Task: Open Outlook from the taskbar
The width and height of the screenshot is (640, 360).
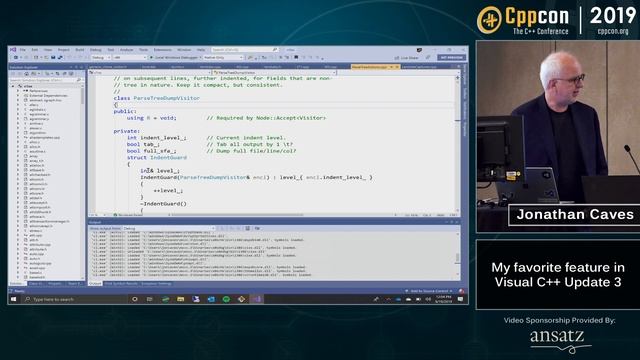Action: [x=211, y=299]
